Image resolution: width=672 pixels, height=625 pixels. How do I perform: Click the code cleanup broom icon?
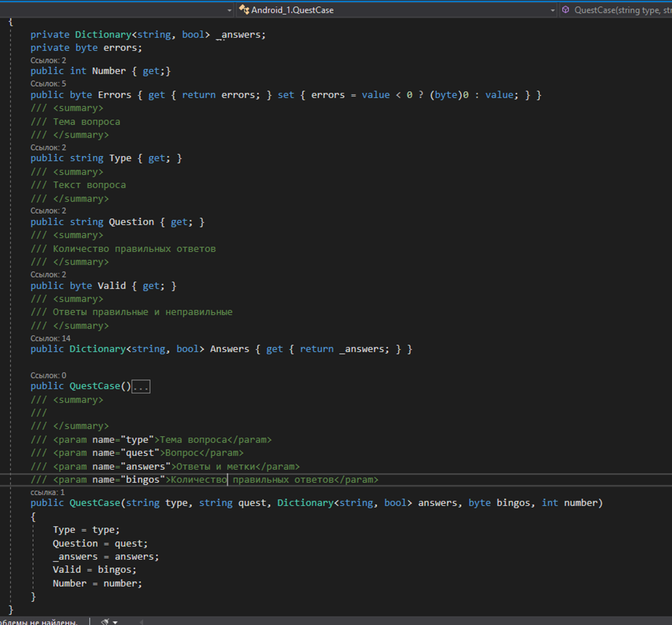click(105, 622)
